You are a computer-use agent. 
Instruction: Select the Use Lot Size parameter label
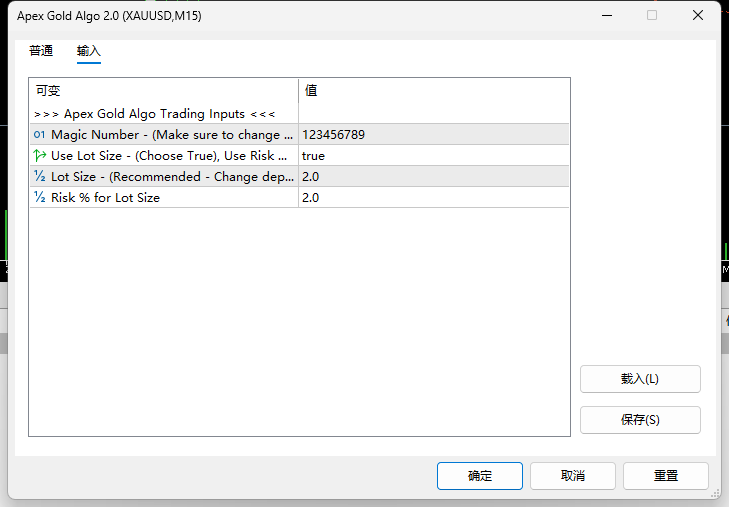coord(169,156)
